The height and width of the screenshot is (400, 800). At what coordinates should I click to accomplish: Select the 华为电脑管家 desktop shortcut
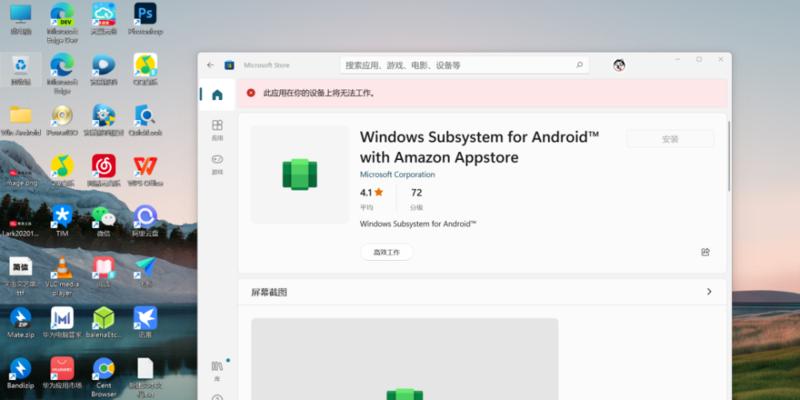click(x=62, y=322)
